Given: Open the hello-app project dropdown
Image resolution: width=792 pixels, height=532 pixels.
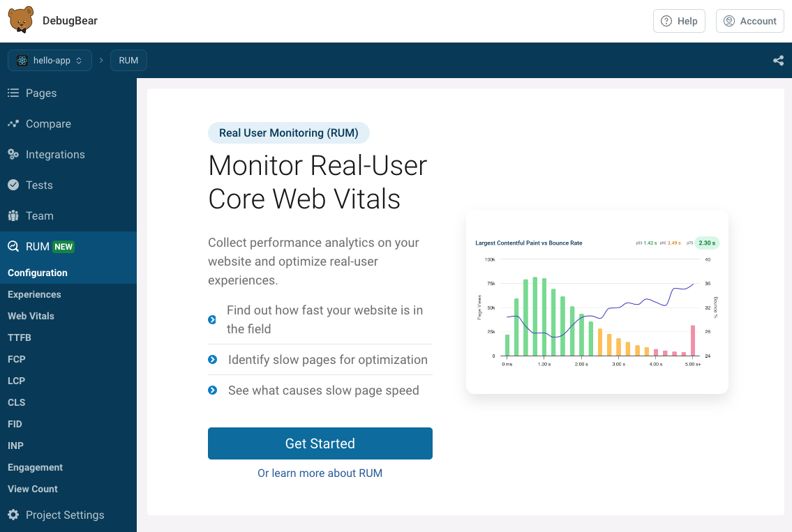Looking at the screenshot, I should 50,61.
